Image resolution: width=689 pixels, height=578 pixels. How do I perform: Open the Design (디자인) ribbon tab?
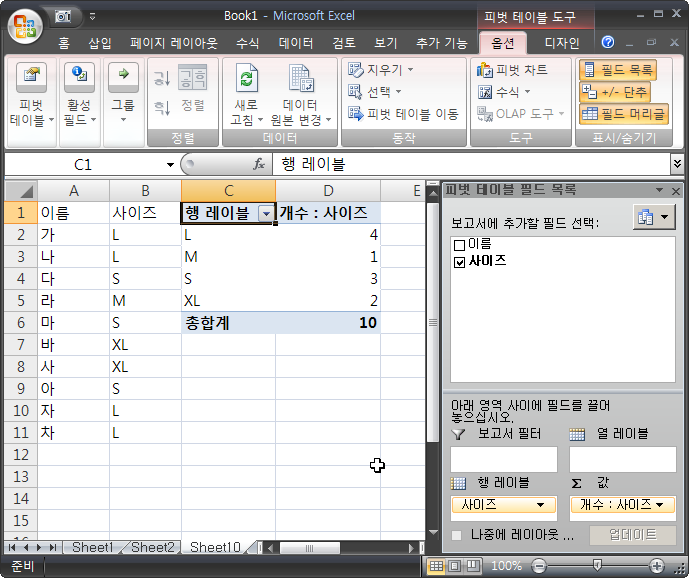(x=562, y=43)
